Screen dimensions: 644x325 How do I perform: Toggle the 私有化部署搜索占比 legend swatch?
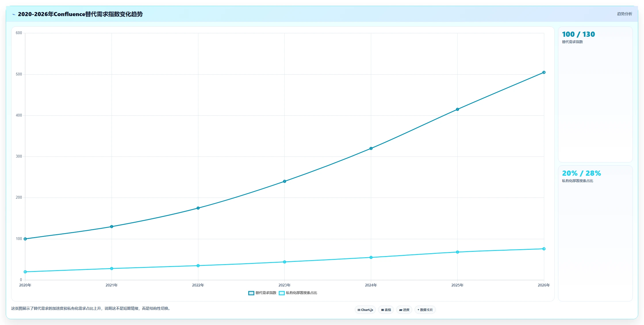pyautogui.click(x=281, y=293)
